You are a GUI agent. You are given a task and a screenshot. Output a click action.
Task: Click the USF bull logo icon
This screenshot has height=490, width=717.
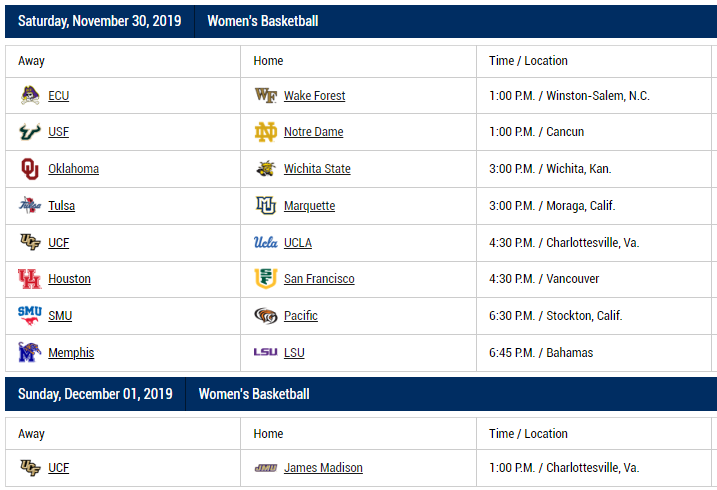click(30, 132)
